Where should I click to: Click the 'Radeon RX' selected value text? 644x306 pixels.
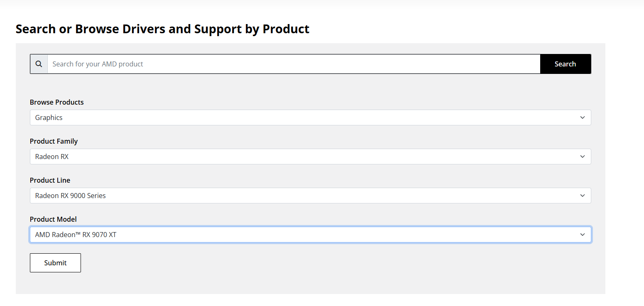[x=51, y=157]
